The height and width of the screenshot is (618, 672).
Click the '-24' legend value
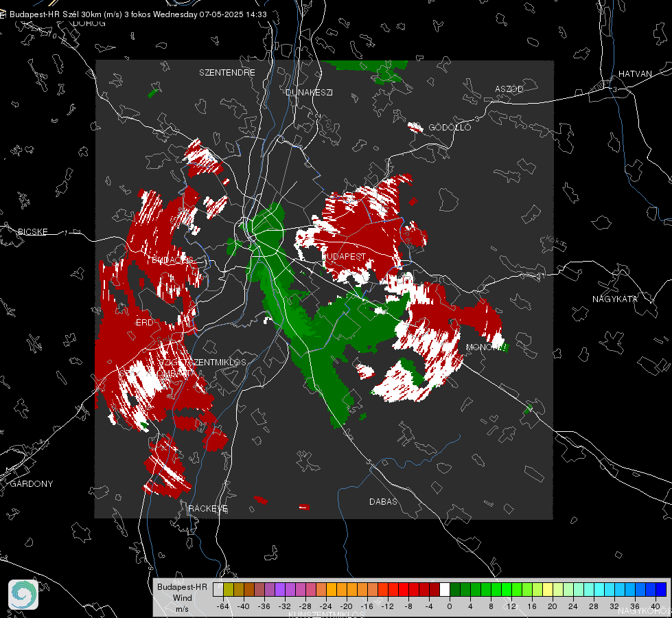326,606
